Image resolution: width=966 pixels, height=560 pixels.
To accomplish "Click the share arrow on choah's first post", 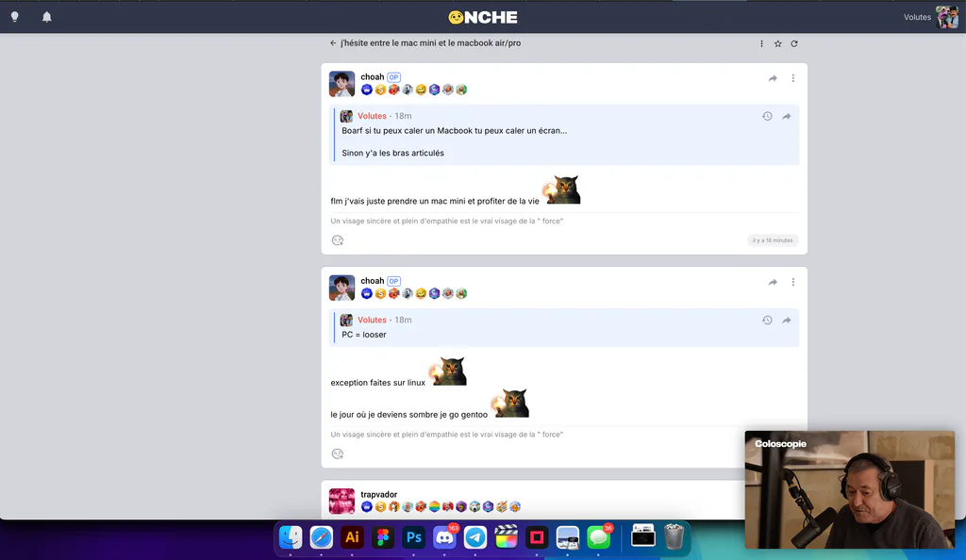I will pos(773,78).
